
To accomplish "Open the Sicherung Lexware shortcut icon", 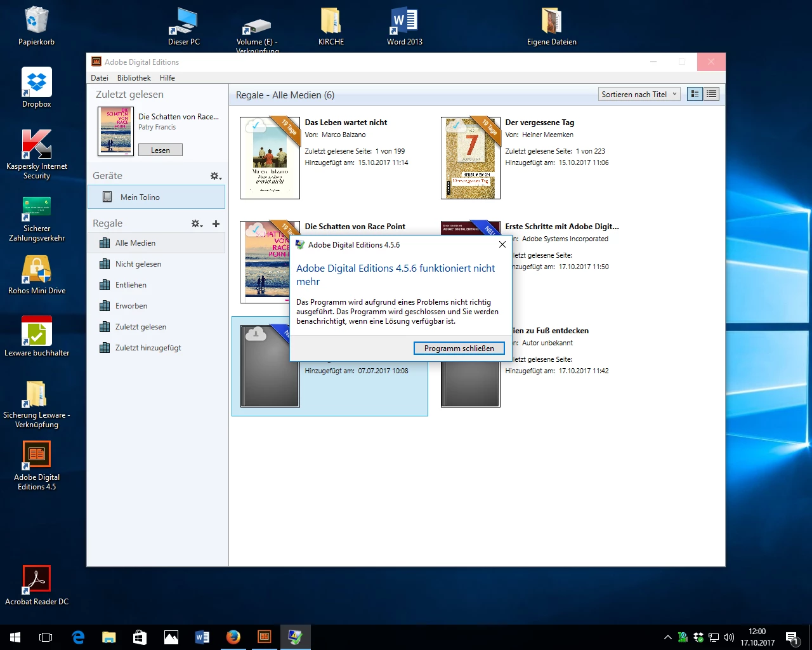I will click(37, 404).
